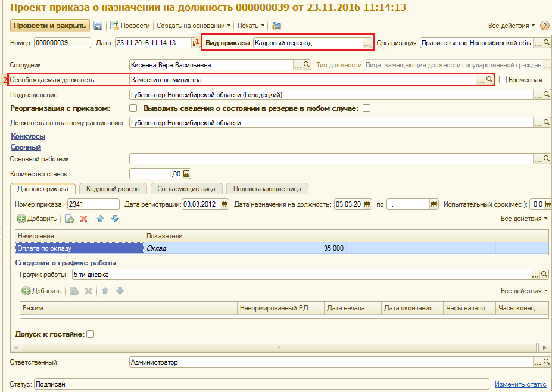Open the top Все действия menu
552x392 pixels.
511,26
